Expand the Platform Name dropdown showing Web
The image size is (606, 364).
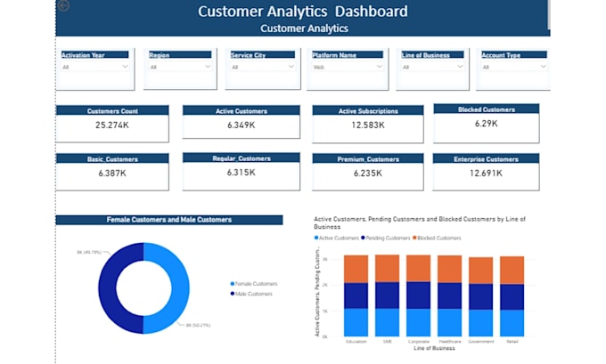click(x=348, y=67)
